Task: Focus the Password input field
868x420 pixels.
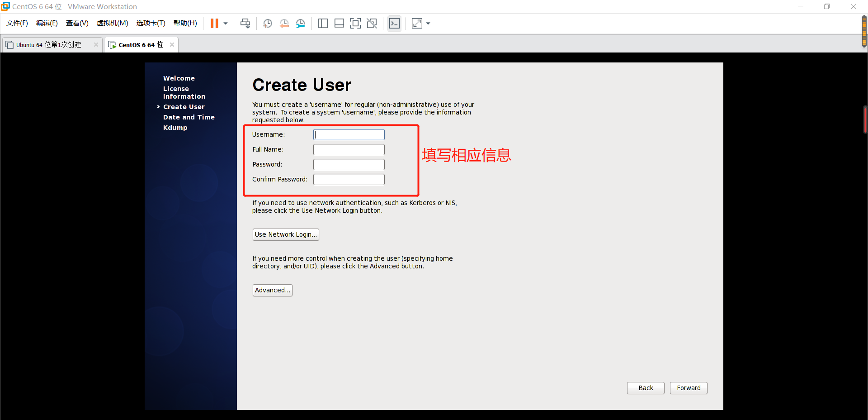Action: (x=349, y=164)
